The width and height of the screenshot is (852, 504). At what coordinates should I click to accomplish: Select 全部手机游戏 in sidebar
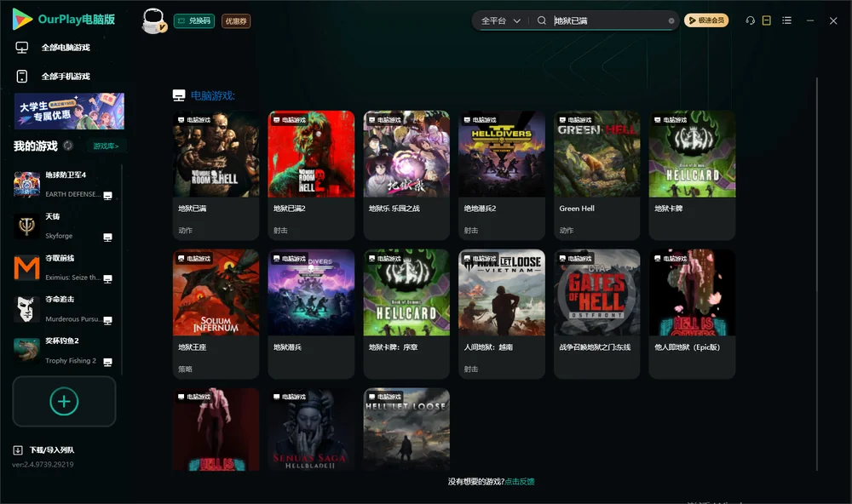pyautogui.click(x=66, y=77)
